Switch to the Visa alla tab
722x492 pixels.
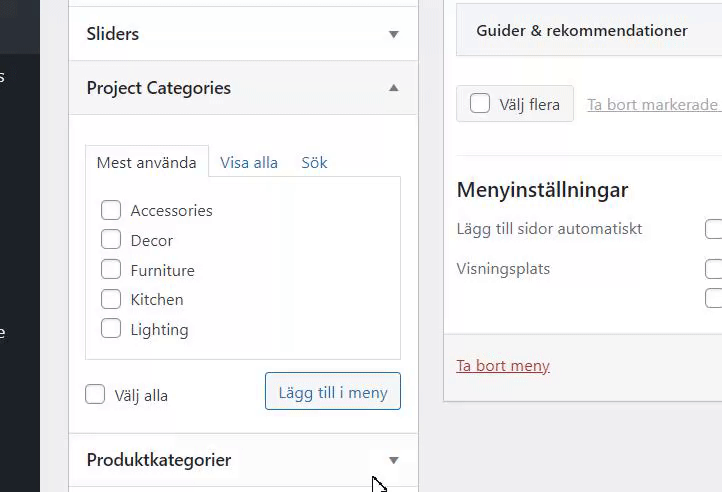coord(249,162)
